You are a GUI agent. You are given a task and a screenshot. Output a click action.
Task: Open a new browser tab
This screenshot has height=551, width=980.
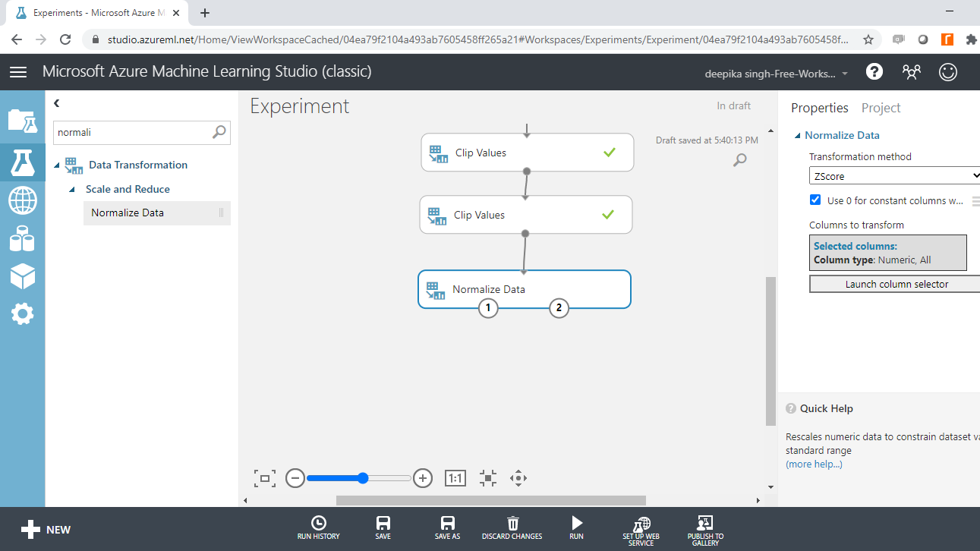205,13
